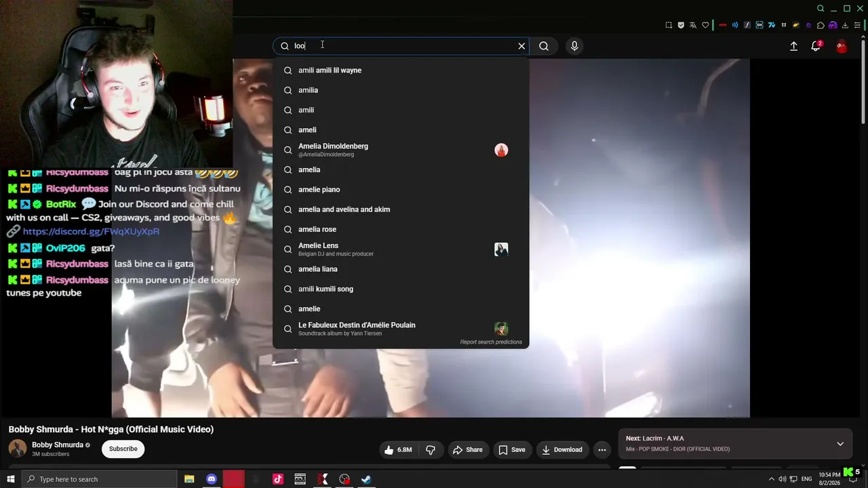The height and width of the screenshot is (488, 868).
Task: Select suggestion "amelia liana"
Action: tap(401, 269)
